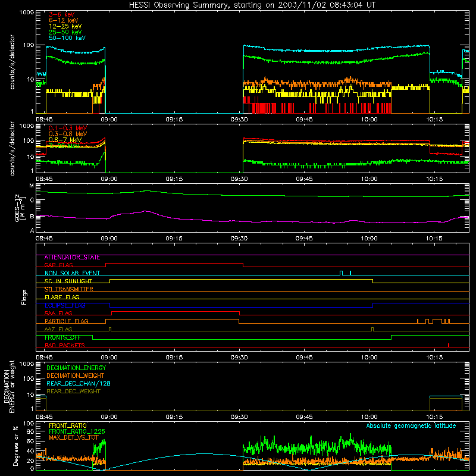Select the BAD_PACKETS flag label

65,345
